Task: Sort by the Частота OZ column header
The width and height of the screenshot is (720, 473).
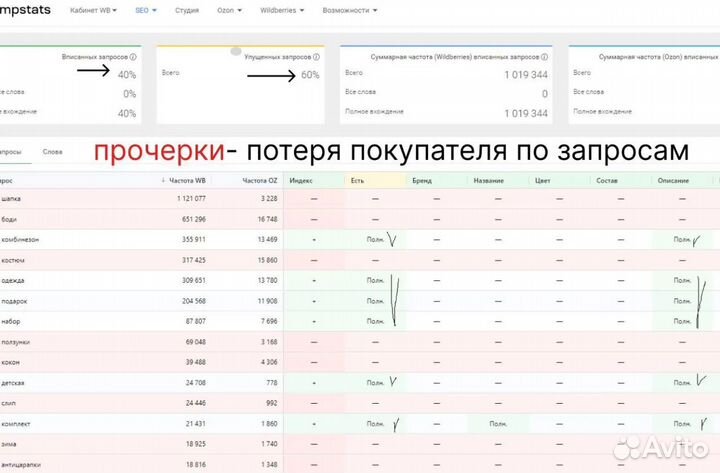Action: point(260,180)
